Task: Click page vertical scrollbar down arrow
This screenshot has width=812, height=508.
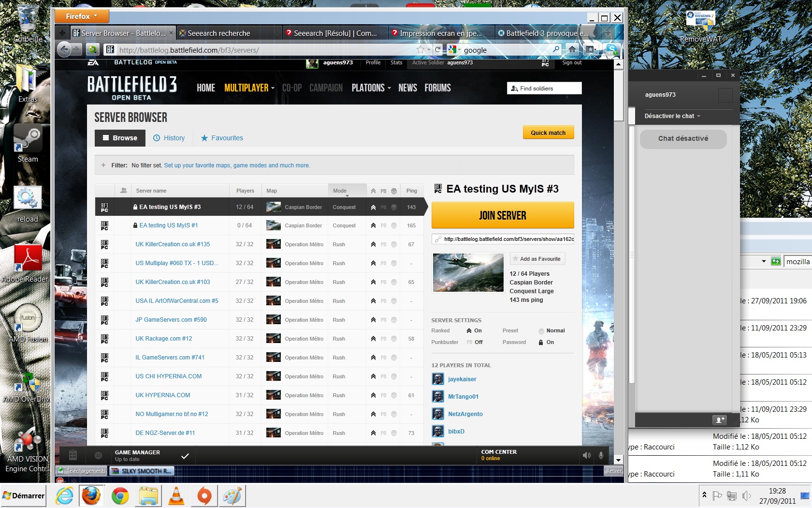Action: pyautogui.click(x=618, y=460)
